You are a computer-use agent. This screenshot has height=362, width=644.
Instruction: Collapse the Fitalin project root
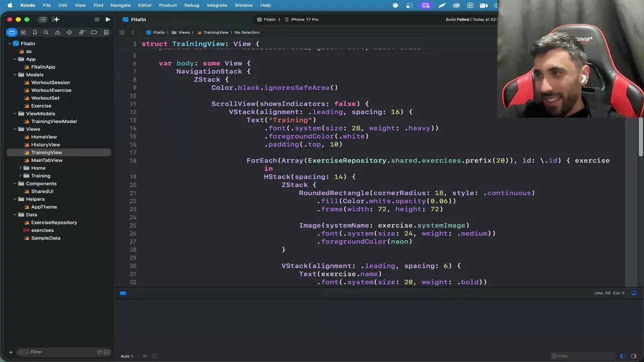[x=9, y=44]
